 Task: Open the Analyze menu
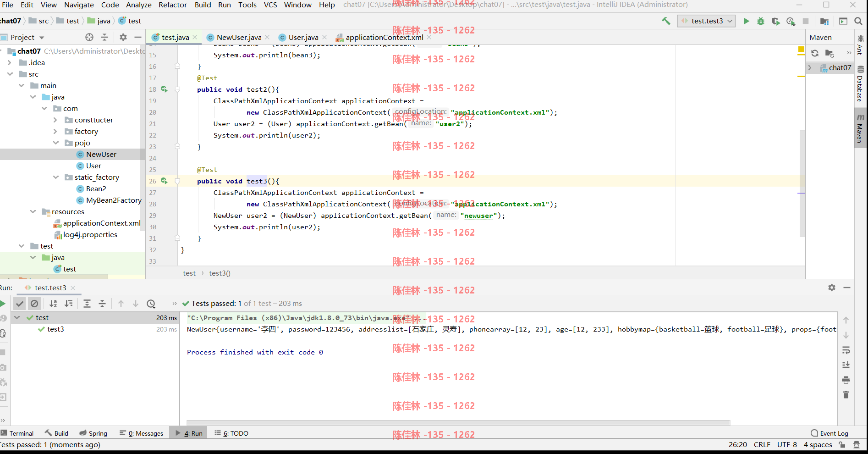[139, 5]
